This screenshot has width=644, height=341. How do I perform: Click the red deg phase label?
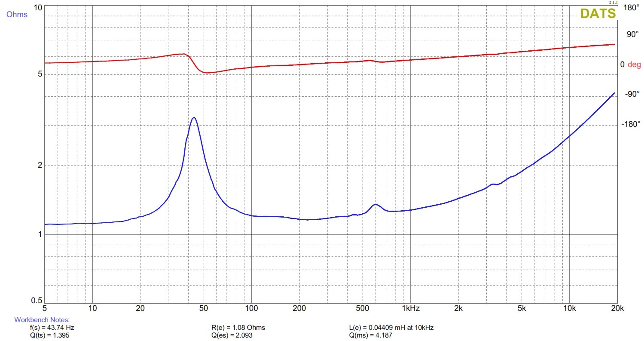634,65
